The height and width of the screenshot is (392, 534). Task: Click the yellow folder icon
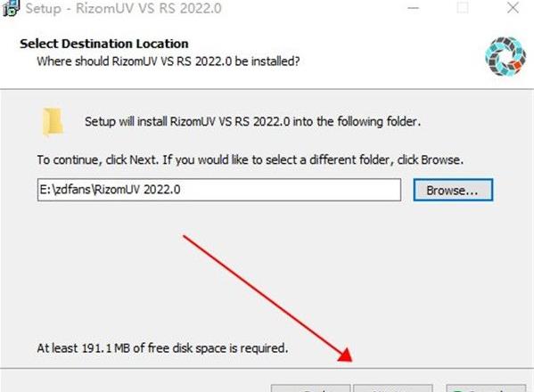coord(53,121)
